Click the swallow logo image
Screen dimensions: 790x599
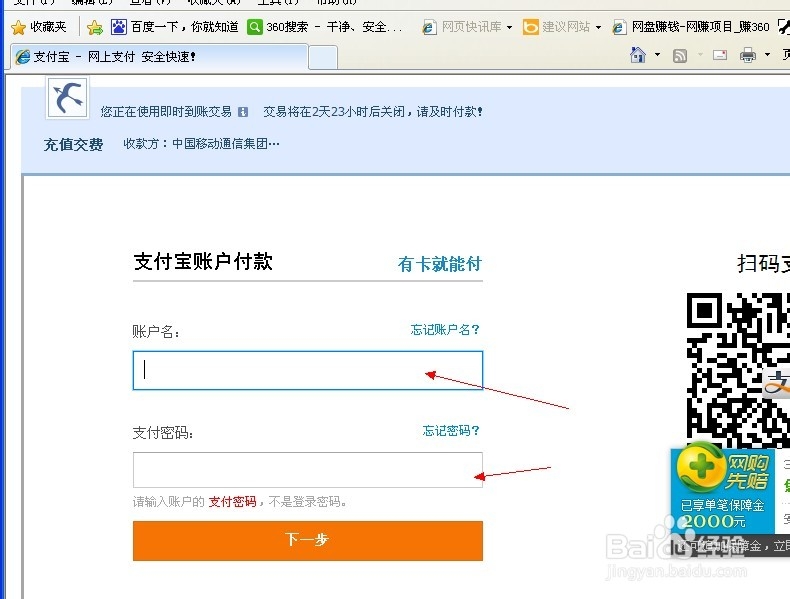pos(68,98)
